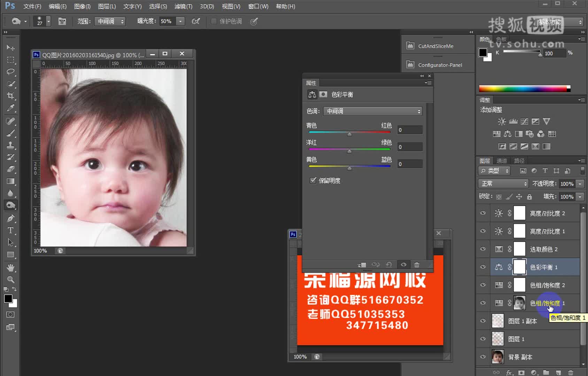This screenshot has width=588, height=376.
Task: Open the 色调 dropdown in Properties
Action: [x=373, y=111]
